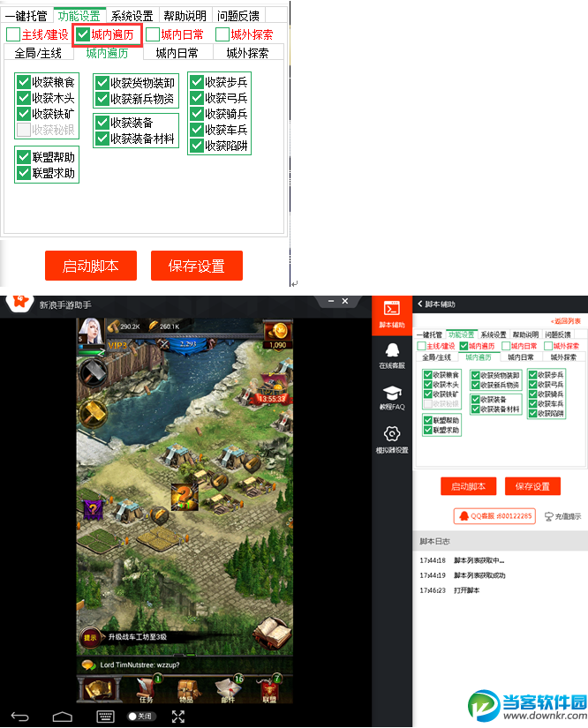Open 问题反馈 tab in enlarged top panel
The width and height of the screenshot is (588, 728).
click(237, 16)
